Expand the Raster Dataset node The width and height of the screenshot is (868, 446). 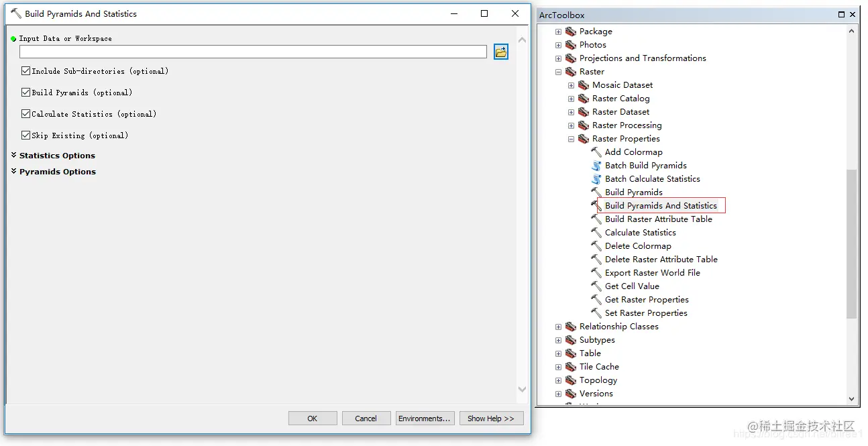click(x=571, y=112)
